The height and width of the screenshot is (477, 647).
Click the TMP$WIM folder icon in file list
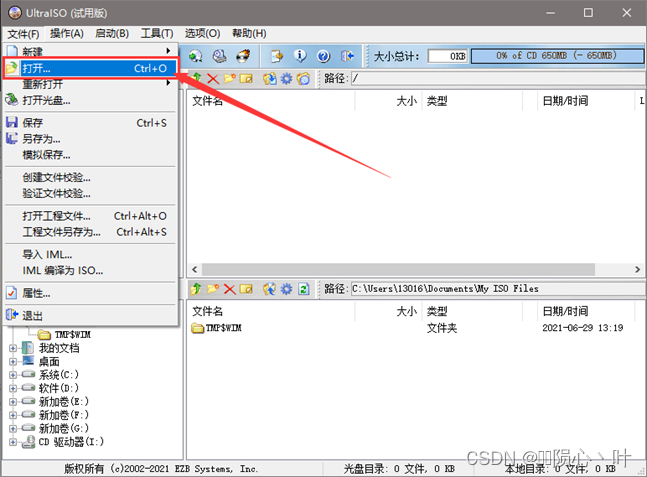pos(198,328)
